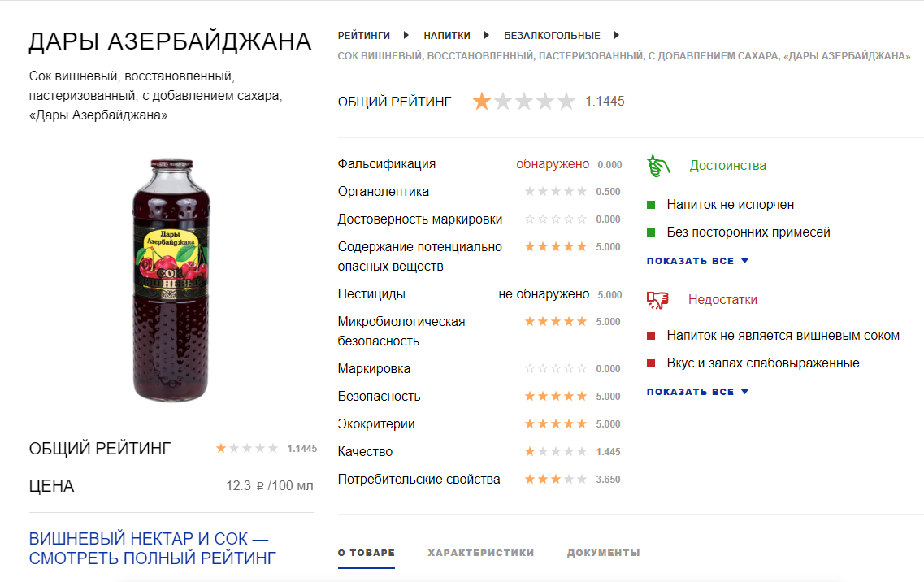
Task: Click the Потребительские свойства stars
Action: [556, 480]
